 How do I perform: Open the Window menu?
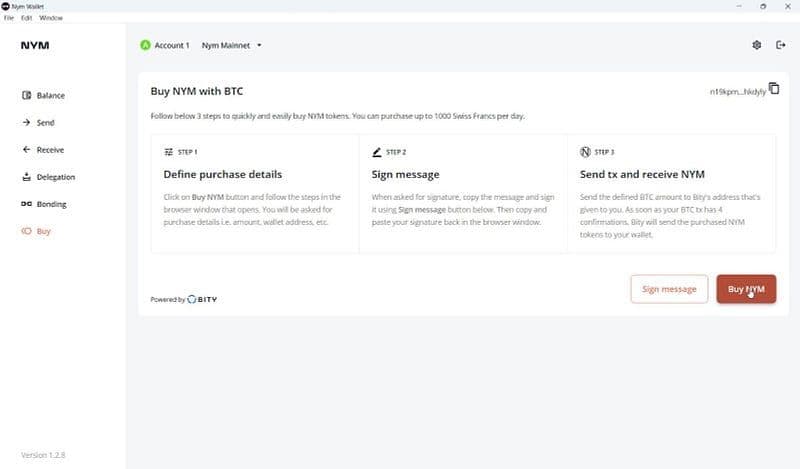50,18
